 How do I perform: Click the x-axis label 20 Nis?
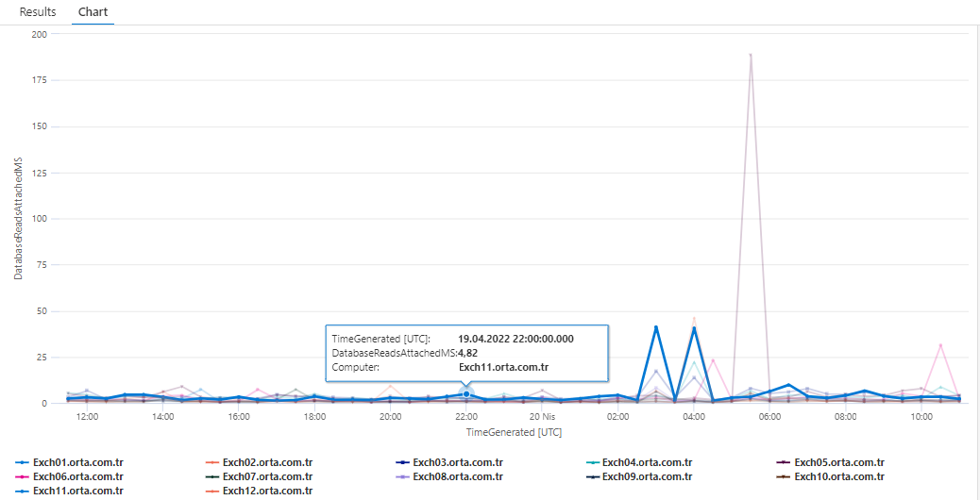(x=542, y=415)
